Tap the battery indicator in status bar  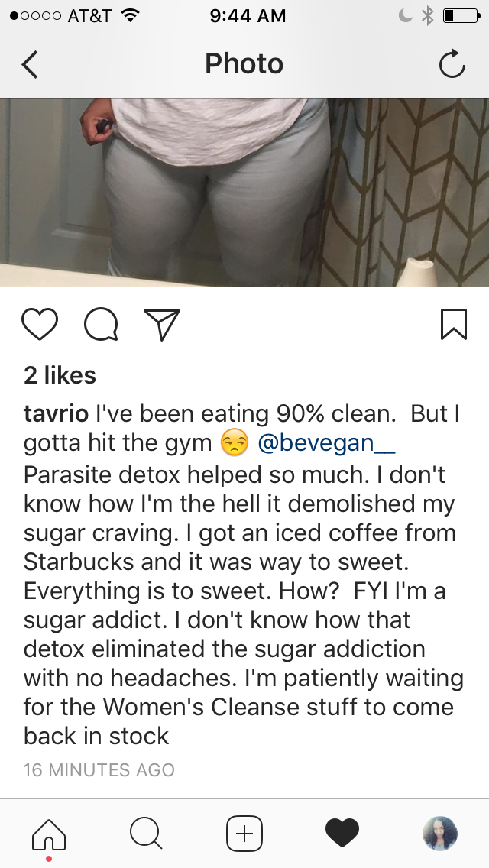click(461, 15)
